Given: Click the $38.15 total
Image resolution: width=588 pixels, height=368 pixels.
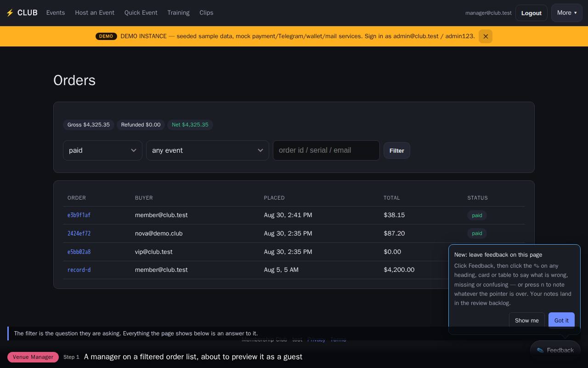Looking at the screenshot, I should point(394,215).
